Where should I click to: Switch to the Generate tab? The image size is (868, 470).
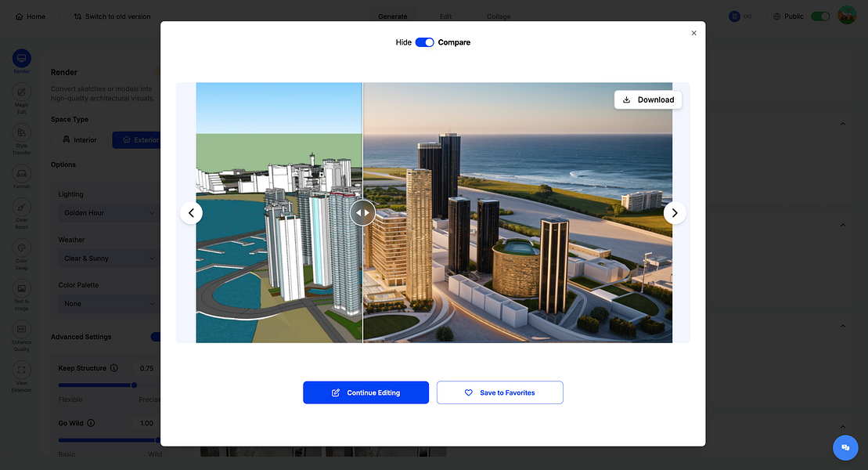pos(392,16)
